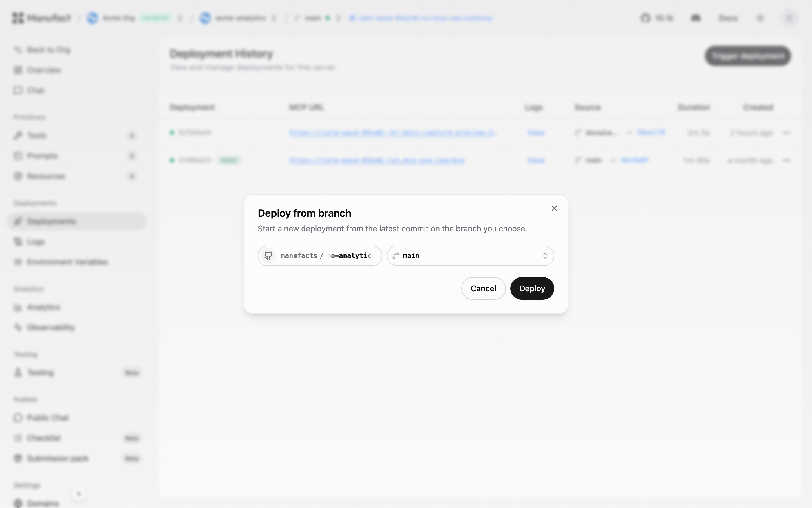Click the Duration column header
812x508 pixels.
(694, 108)
